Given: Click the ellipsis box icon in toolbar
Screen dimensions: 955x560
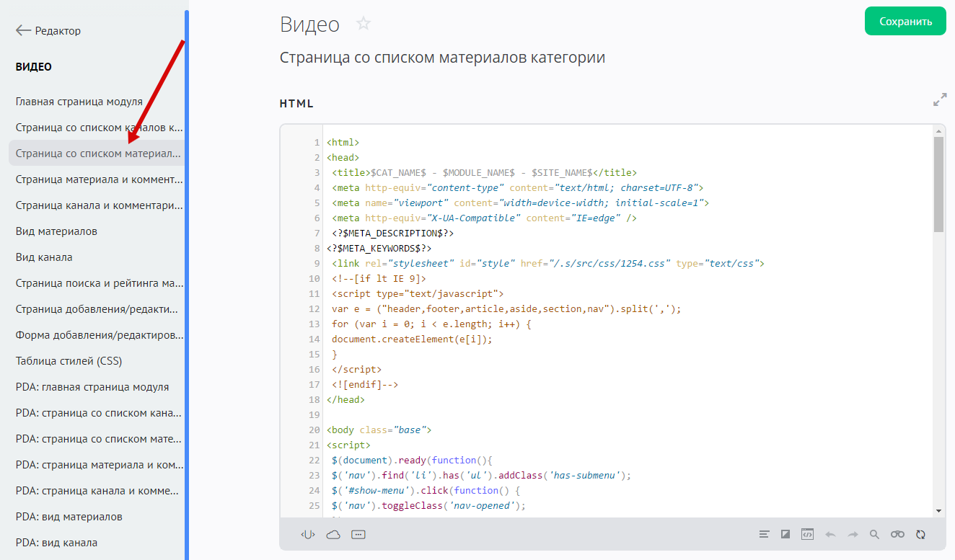Looking at the screenshot, I should [x=358, y=534].
